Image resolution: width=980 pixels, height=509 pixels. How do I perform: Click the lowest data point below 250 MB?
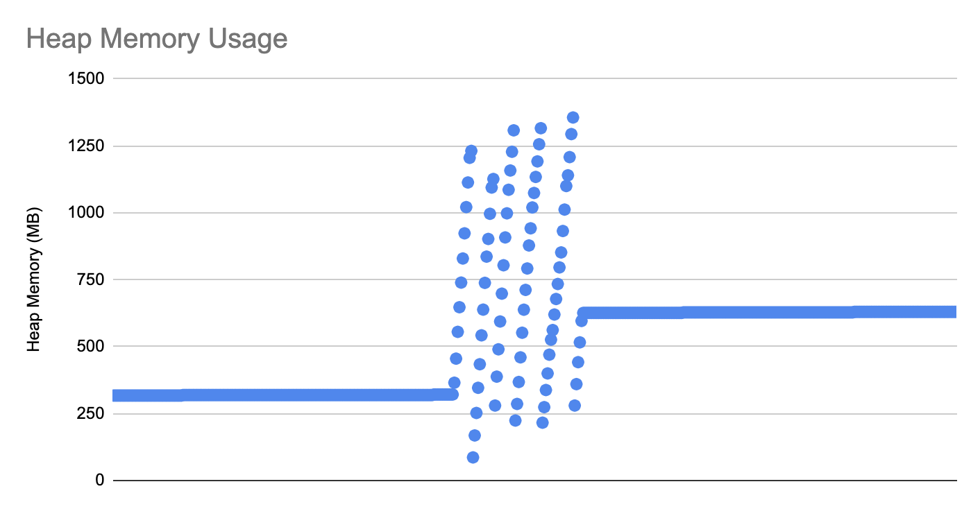point(473,457)
